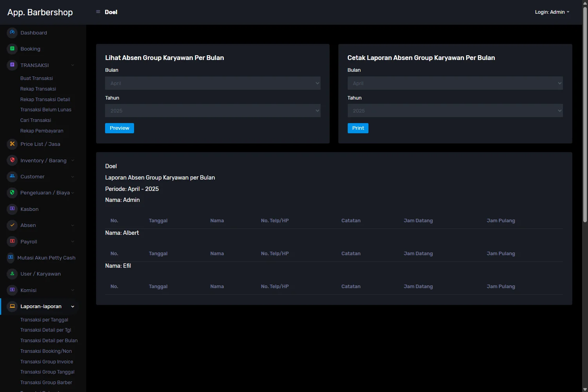588x392 pixels.
Task: Open the Login: Admin user dropdown
Action: (552, 12)
